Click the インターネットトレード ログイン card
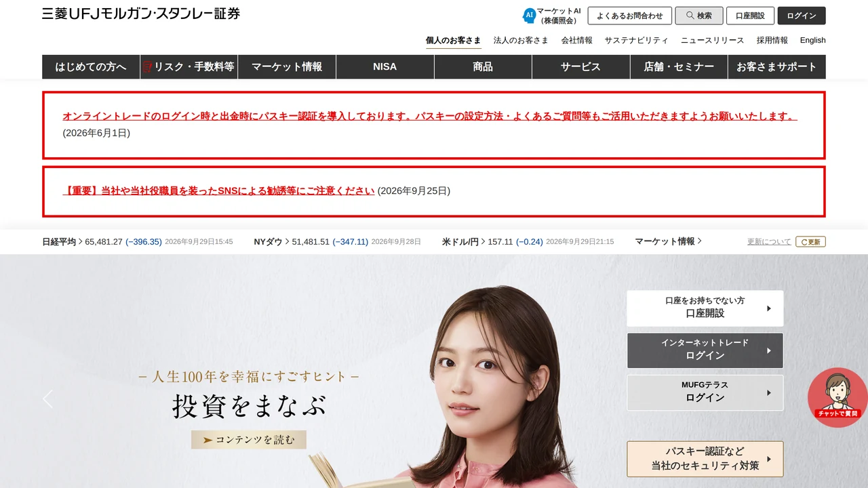 point(705,350)
